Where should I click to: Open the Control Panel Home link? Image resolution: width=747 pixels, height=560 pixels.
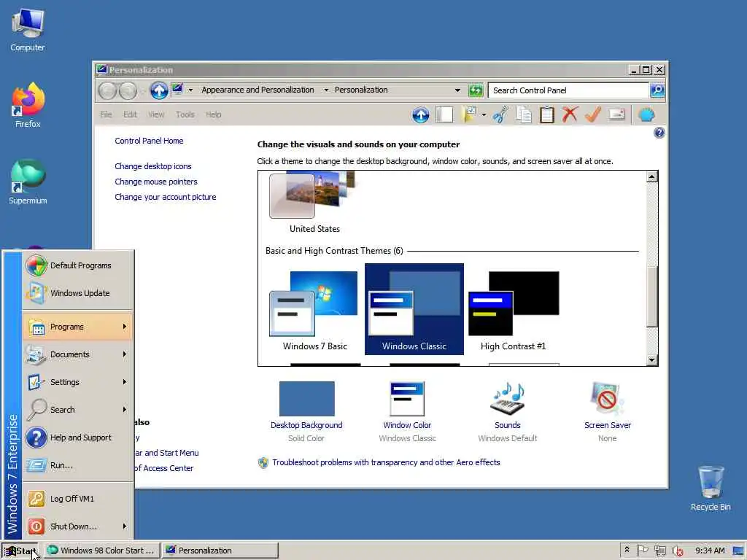(x=149, y=141)
